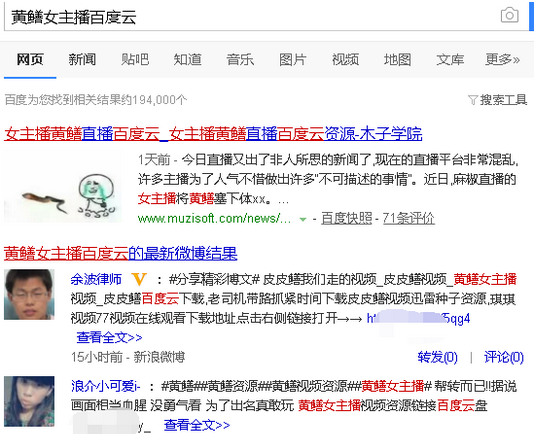This screenshot has height=434, width=534.
Task: Click 余波律师 profile avatar
Action: click(x=29, y=294)
